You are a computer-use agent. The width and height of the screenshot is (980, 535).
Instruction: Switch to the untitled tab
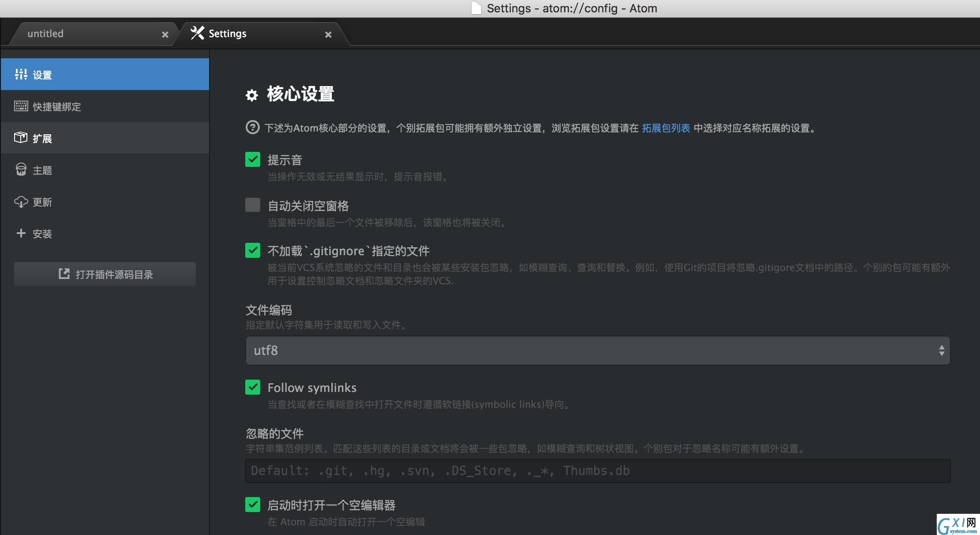(x=93, y=34)
